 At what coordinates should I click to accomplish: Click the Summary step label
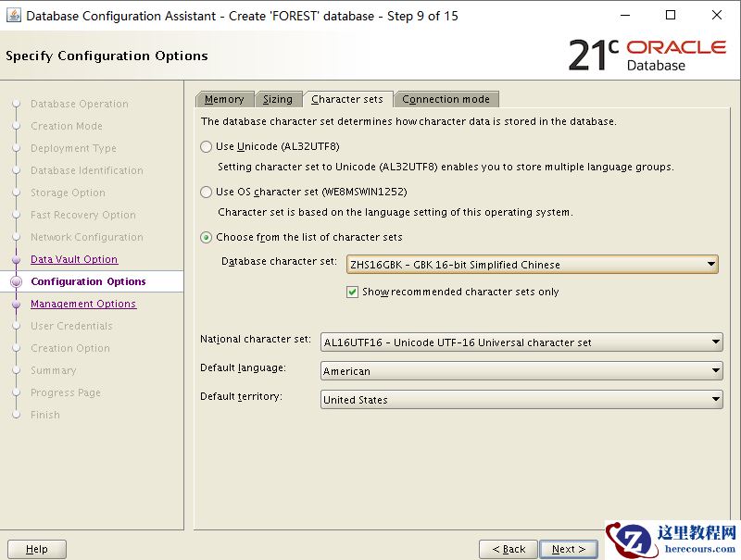pos(54,370)
